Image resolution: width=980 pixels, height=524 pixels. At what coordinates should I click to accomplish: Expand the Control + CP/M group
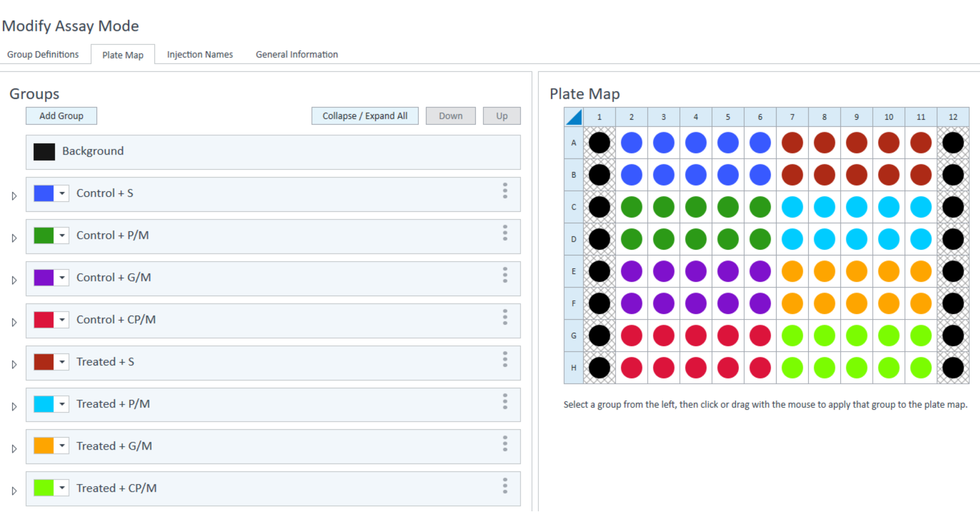point(14,322)
